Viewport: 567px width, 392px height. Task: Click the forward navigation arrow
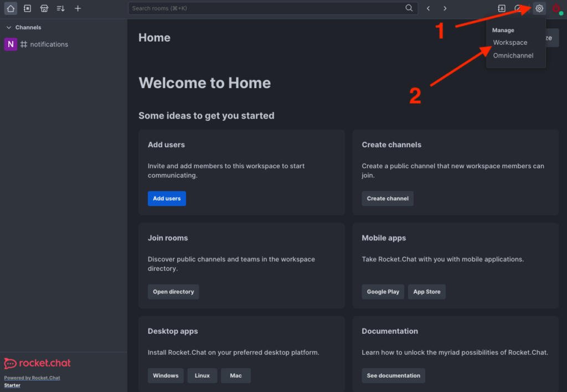445,8
